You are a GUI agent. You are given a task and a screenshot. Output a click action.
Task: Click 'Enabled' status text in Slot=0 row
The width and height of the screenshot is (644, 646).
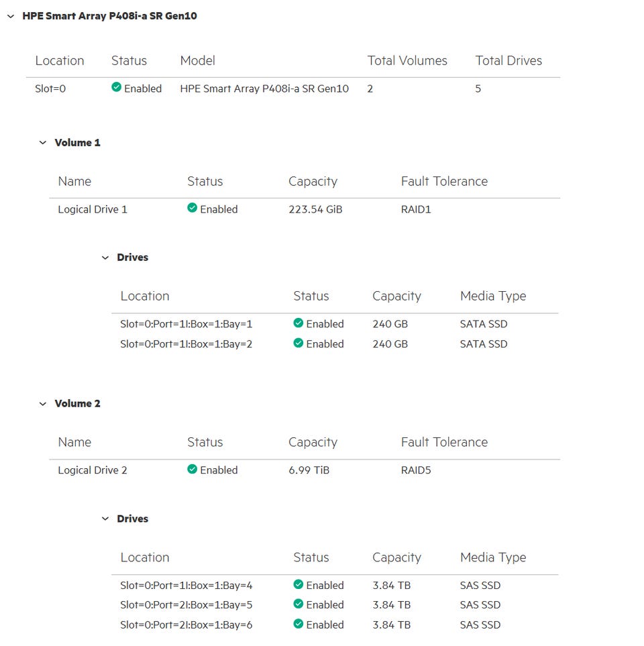coord(143,89)
